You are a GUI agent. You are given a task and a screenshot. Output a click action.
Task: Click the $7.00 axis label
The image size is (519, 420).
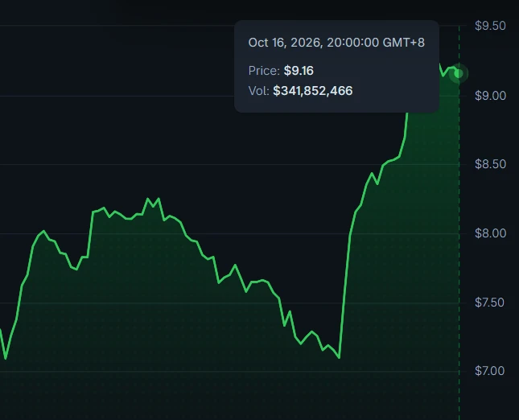coord(489,371)
